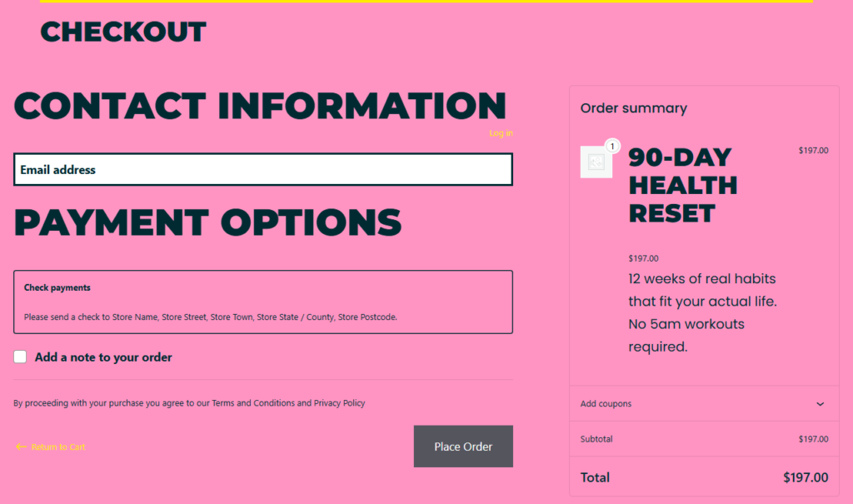Viewport: 853px width, 504px height.
Task: Click the Place Order button
Action: [x=463, y=446]
